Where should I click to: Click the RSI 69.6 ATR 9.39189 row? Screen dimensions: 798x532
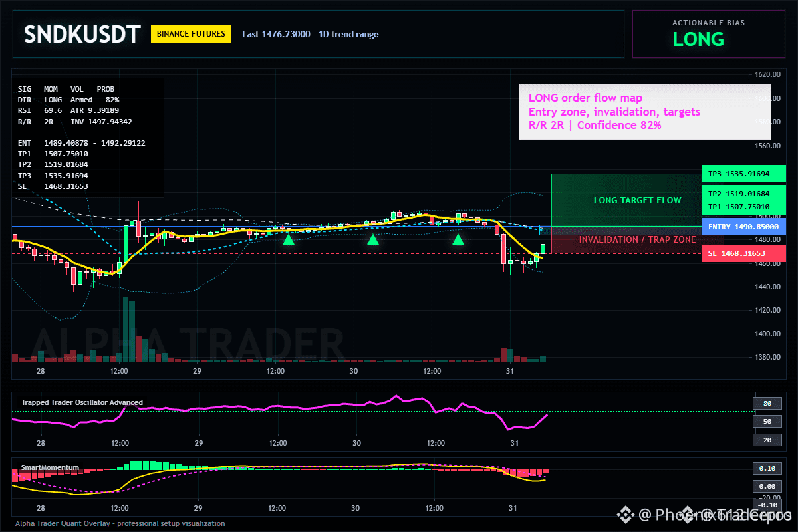68,110
